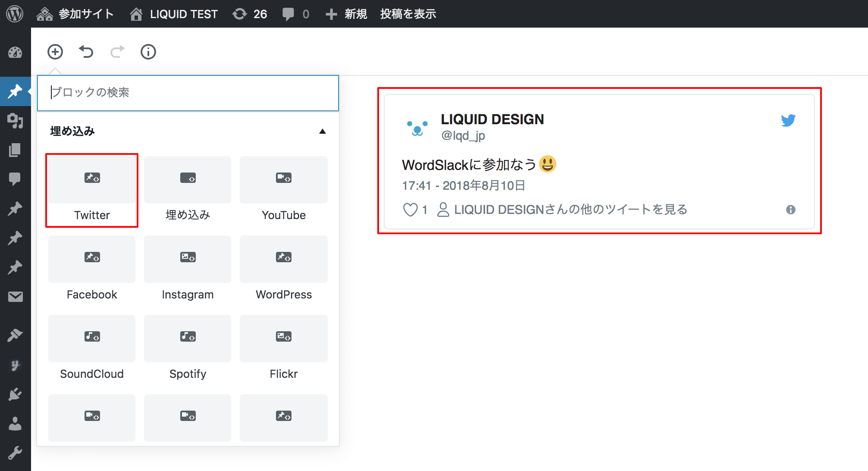Select the Facebook embed block
868x471 pixels.
[x=92, y=269]
